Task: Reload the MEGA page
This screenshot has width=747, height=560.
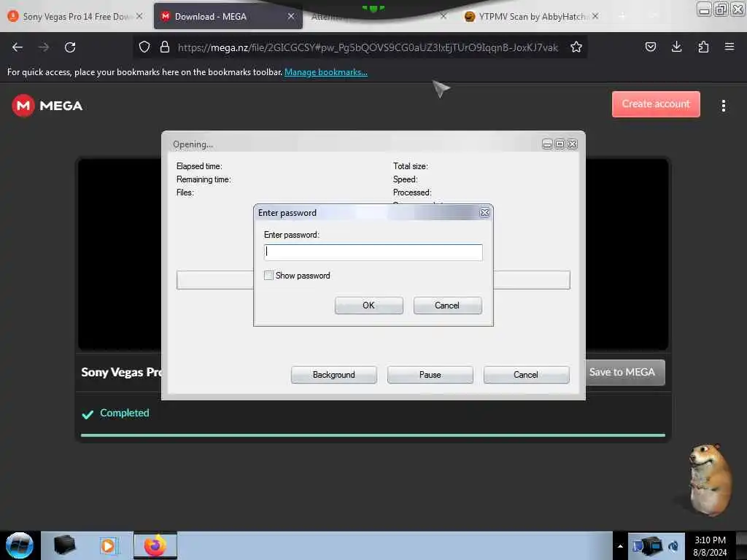Action: click(x=70, y=47)
